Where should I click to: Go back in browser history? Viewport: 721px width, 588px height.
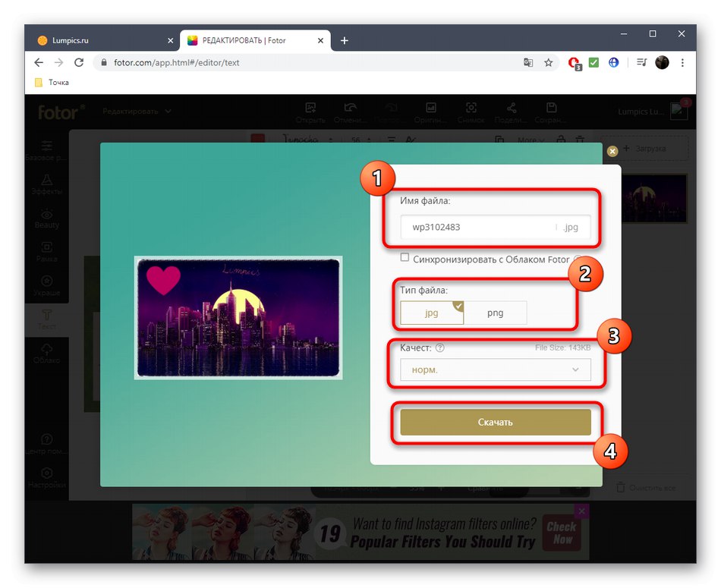39,62
